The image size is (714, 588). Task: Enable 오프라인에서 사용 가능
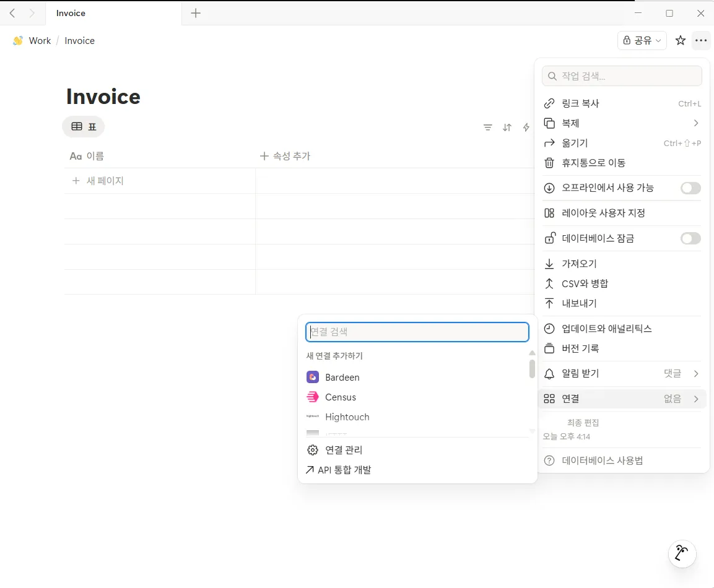[x=690, y=188]
